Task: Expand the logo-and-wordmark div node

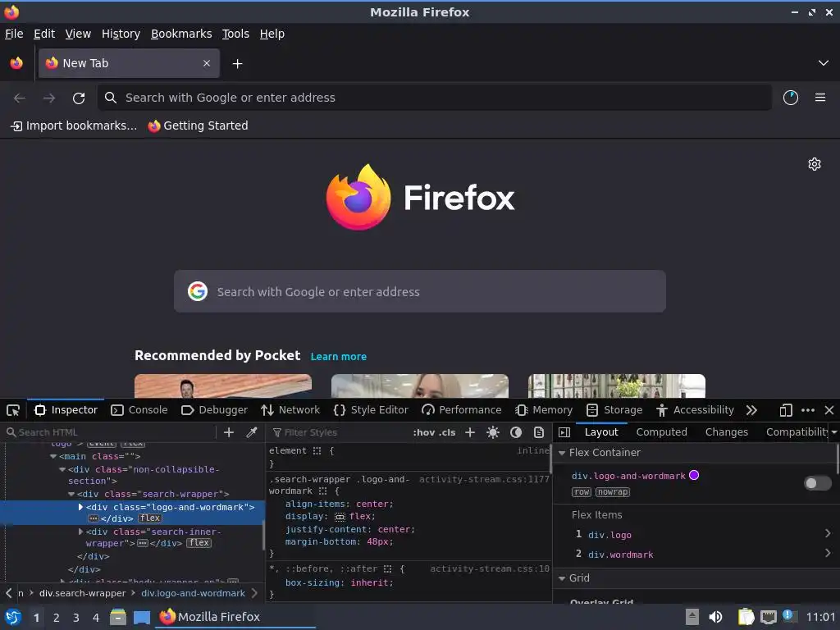Action: tap(80, 507)
